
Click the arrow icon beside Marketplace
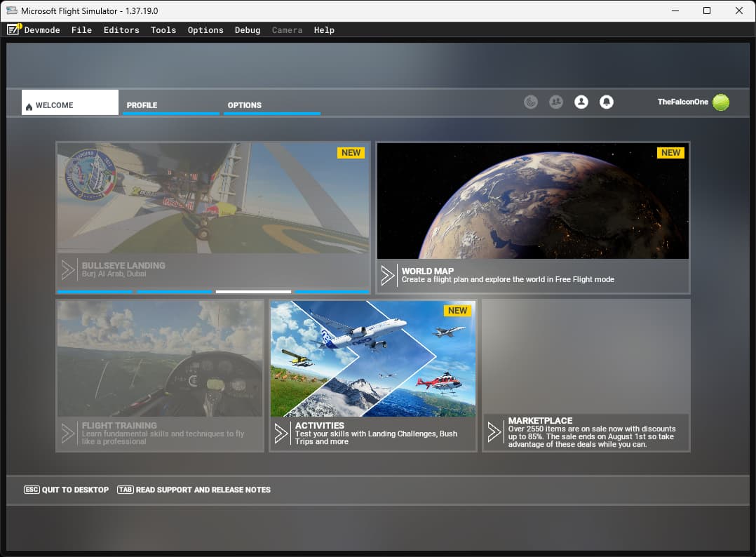tap(494, 432)
